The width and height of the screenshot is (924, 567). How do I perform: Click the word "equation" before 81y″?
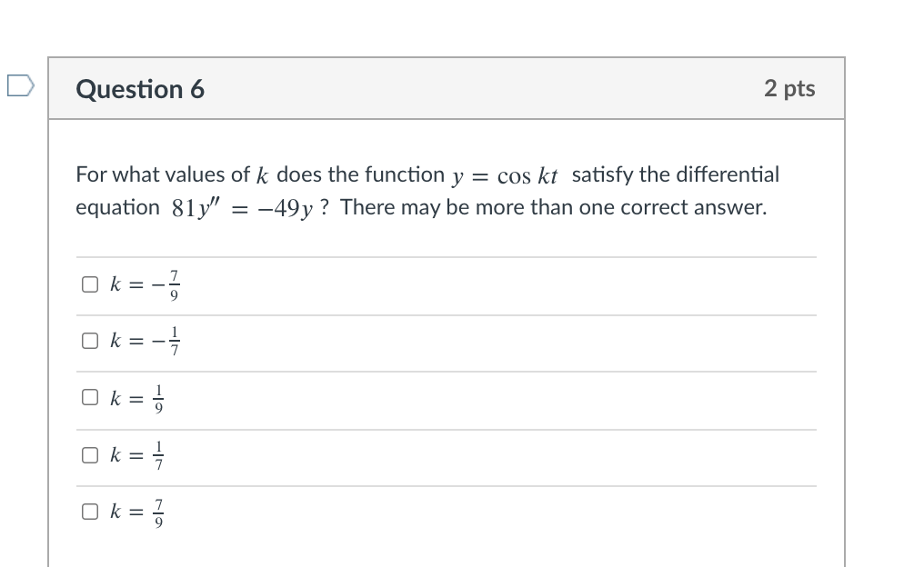click(117, 207)
